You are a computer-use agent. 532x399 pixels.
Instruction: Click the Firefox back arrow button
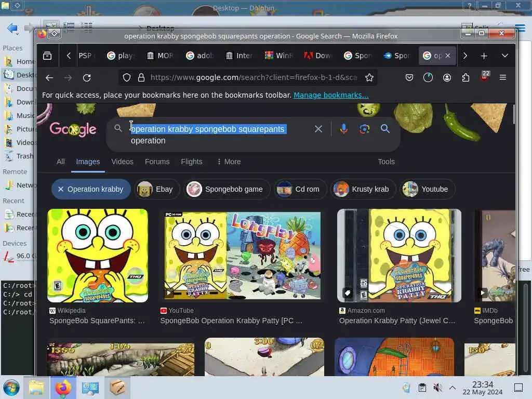pyautogui.click(x=49, y=78)
